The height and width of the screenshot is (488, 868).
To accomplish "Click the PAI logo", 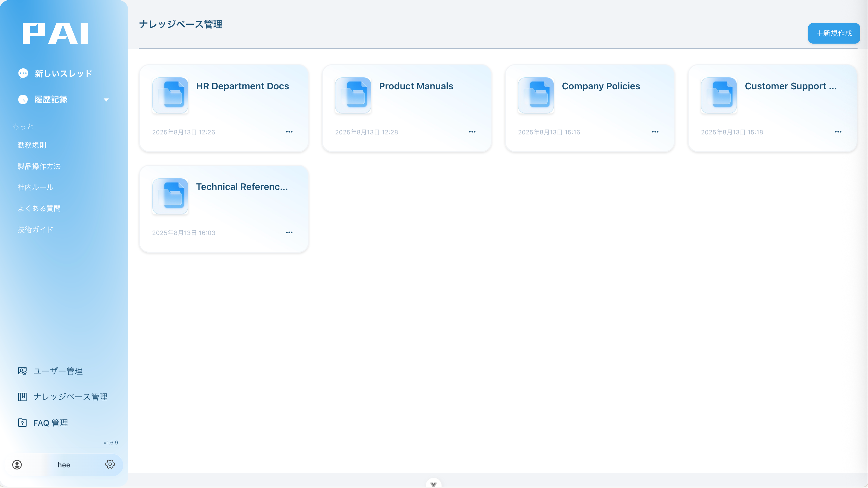I will tap(55, 33).
